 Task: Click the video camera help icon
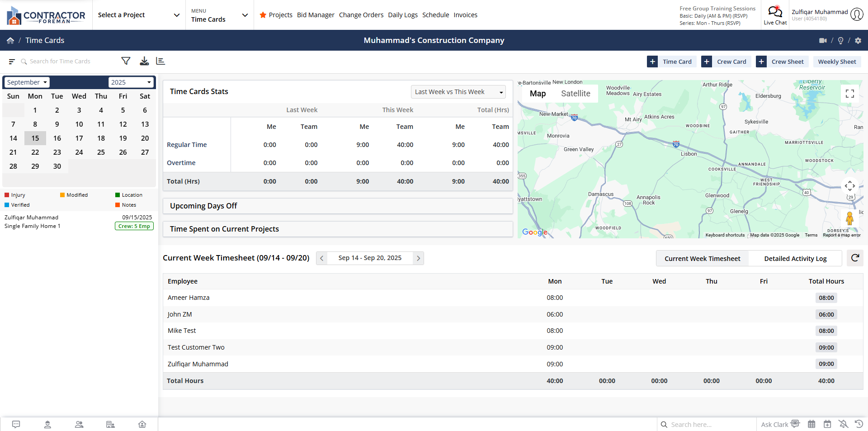coord(823,40)
